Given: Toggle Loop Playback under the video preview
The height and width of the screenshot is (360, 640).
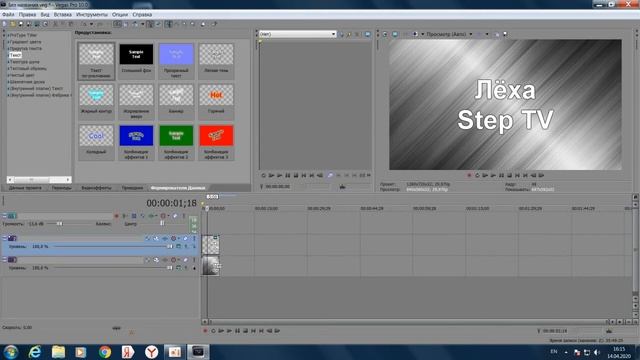Looking at the screenshot, I should [477, 176].
